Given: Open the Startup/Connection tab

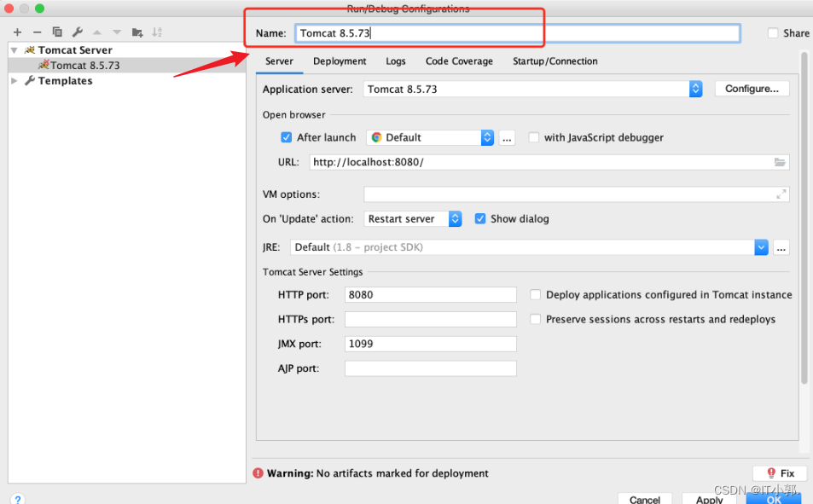Looking at the screenshot, I should (x=555, y=61).
